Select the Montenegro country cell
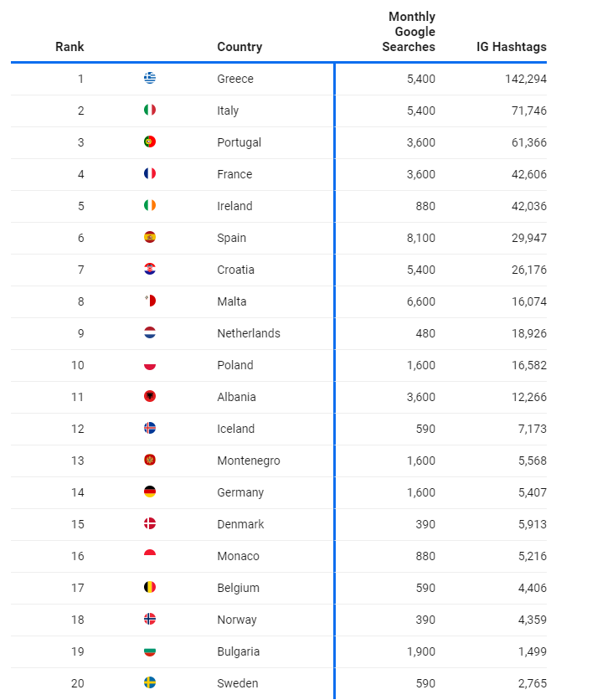Viewport: 592px width, 700px height. click(249, 461)
